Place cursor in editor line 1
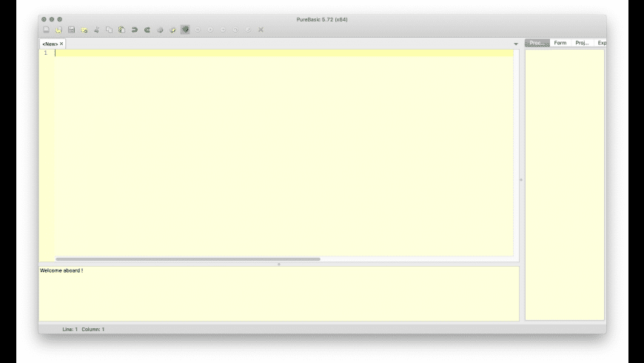 [x=284, y=53]
